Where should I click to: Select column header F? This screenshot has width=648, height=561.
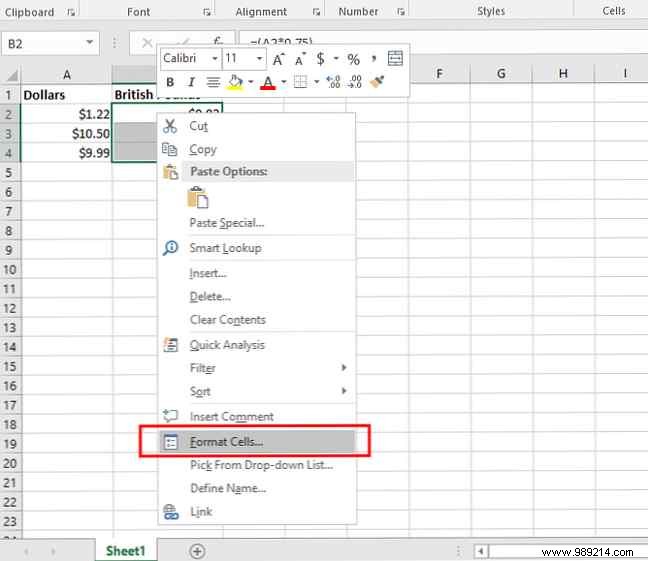[439, 74]
